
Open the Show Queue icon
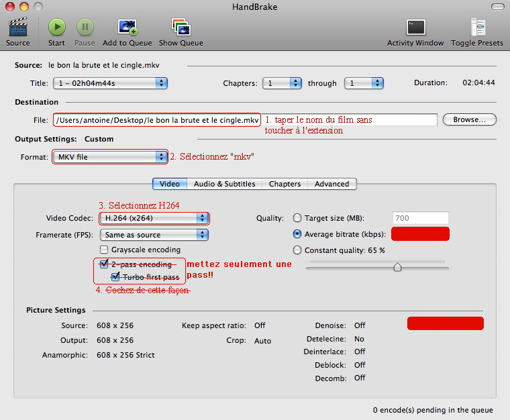pos(181,28)
